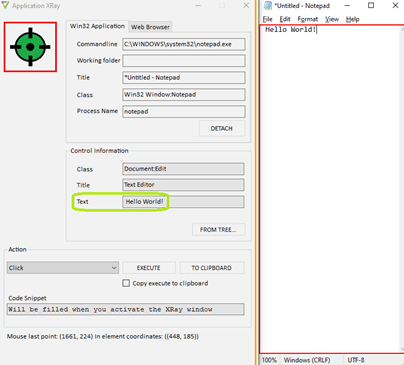This screenshot has width=404, height=365.
Task: Open Notepad's Help menu
Action: (x=353, y=19)
